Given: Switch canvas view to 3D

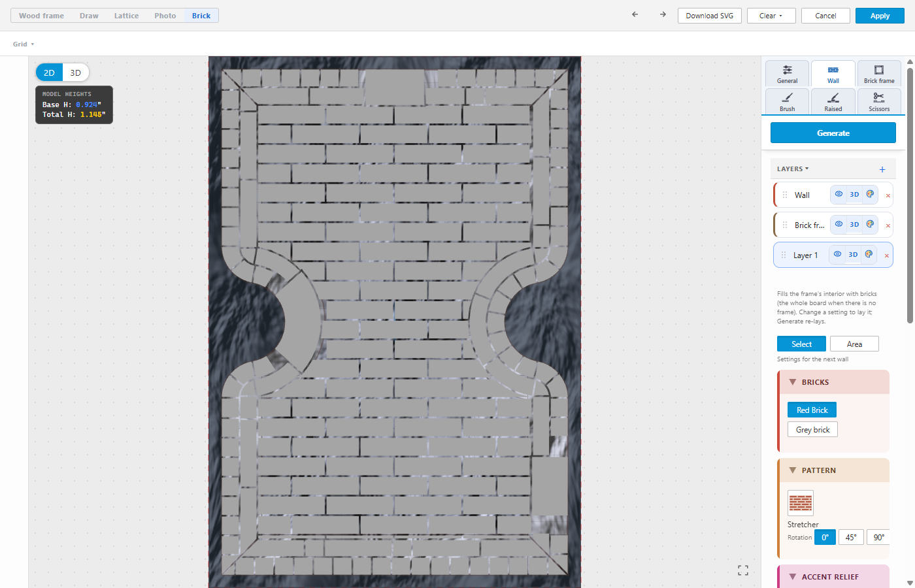Looking at the screenshot, I should 76,73.
